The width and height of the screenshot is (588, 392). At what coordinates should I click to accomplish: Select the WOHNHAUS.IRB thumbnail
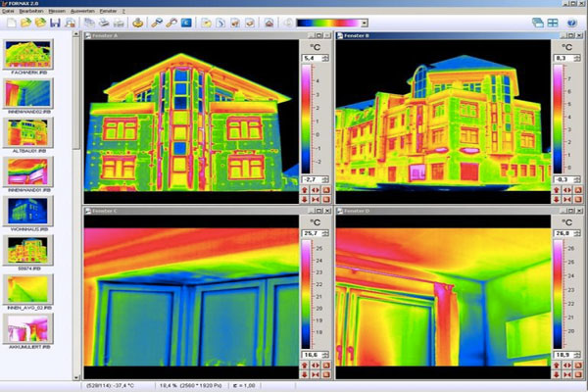coord(28,212)
